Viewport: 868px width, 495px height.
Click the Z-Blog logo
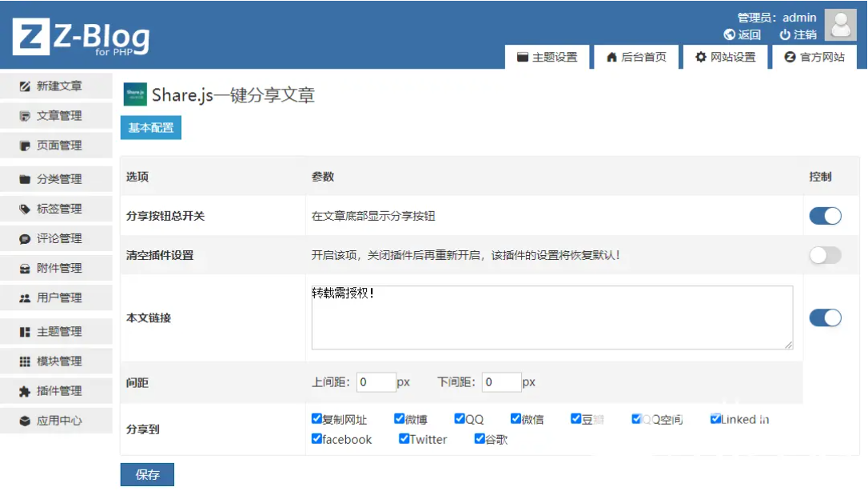(82, 37)
